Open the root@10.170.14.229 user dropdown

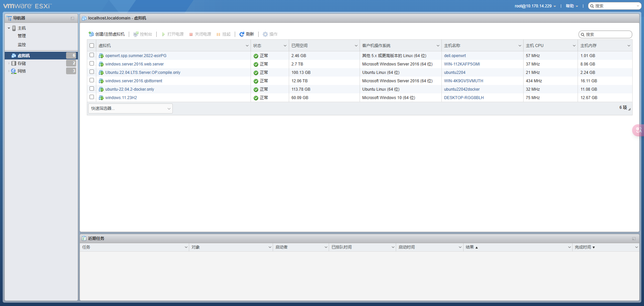pos(535,6)
